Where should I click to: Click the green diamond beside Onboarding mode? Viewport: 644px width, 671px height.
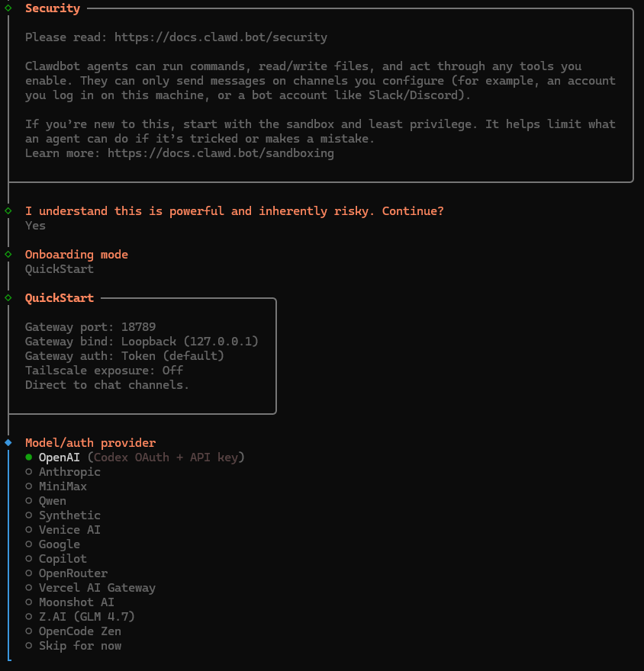(8, 254)
